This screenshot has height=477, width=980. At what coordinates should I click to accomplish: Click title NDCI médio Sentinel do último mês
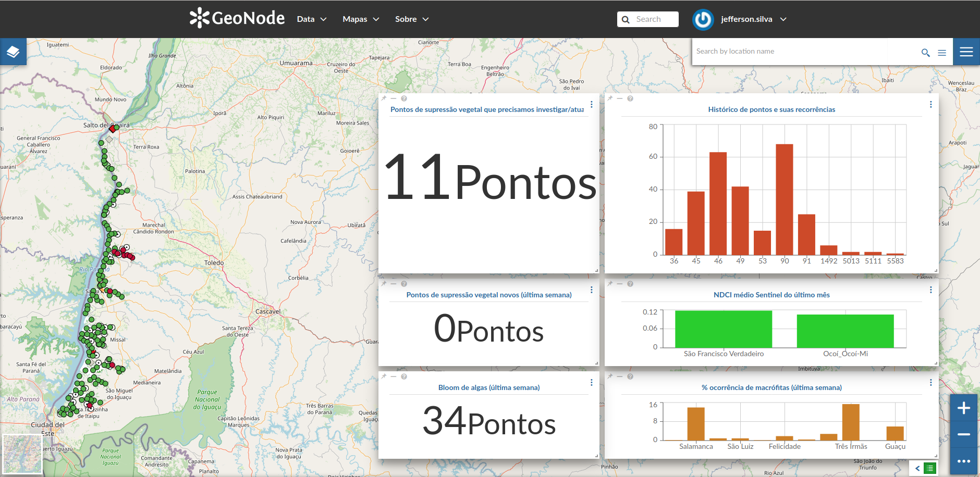[x=771, y=295]
